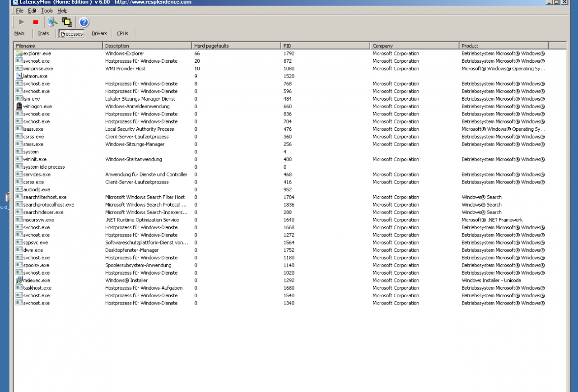578x392 pixels.
Task: Sort by the Company column header
Action: click(415, 46)
